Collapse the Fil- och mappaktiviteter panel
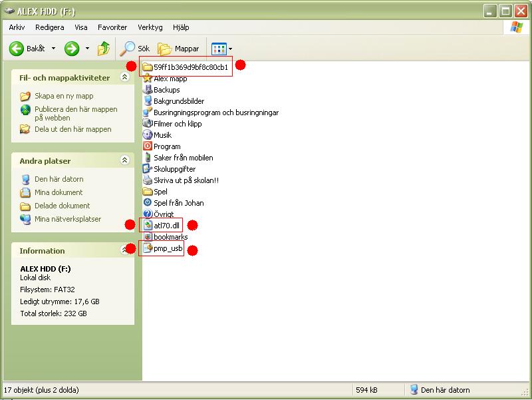The height and width of the screenshot is (400, 532). click(x=125, y=77)
